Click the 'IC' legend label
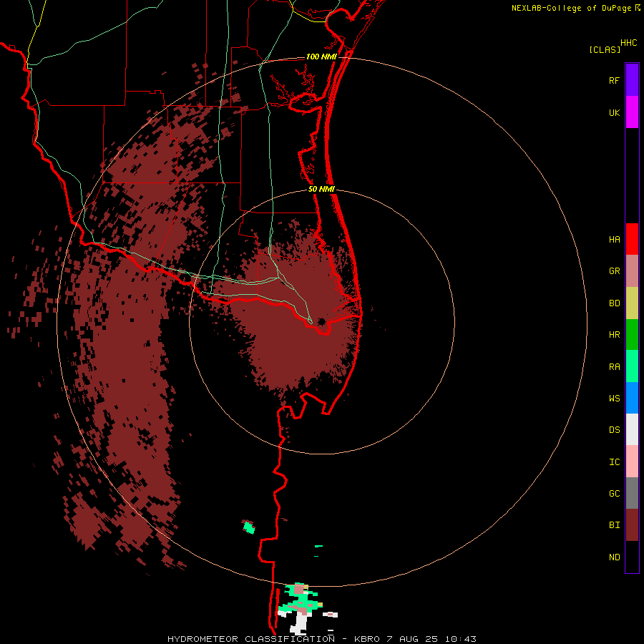The width and height of the screenshot is (644, 644). tap(614, 462)
